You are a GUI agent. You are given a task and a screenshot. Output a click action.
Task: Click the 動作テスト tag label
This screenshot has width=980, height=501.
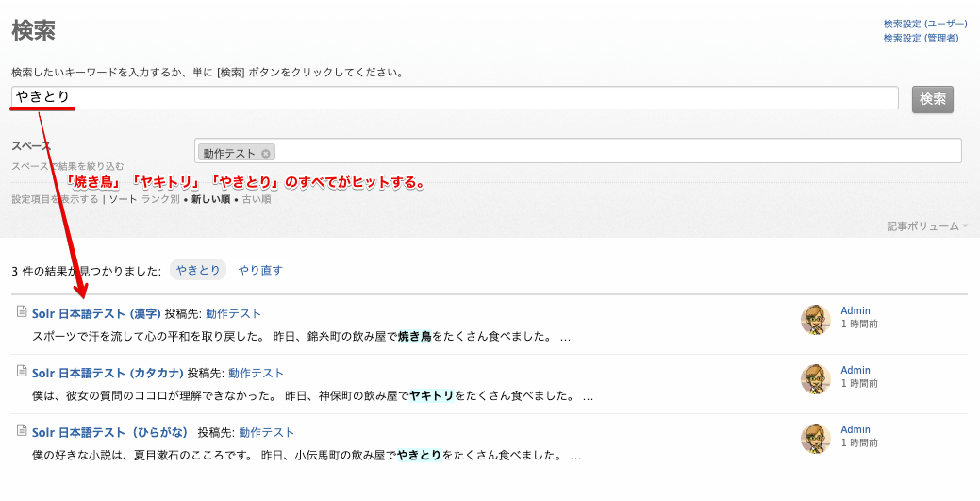point(229,153)
